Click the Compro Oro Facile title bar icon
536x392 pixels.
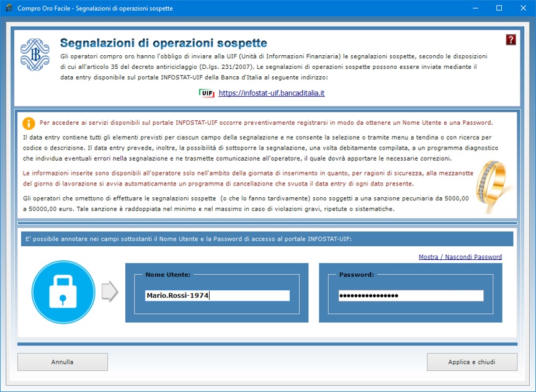[9, 9]
